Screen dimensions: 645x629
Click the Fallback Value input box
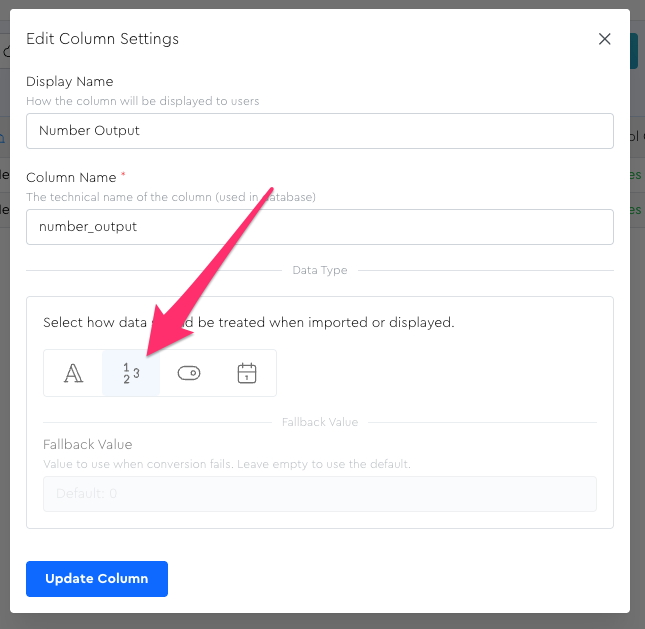(319, 494)
